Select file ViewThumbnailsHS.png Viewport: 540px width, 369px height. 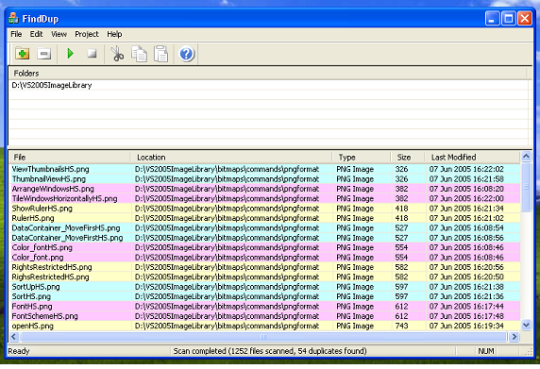(x=50, y=169)
